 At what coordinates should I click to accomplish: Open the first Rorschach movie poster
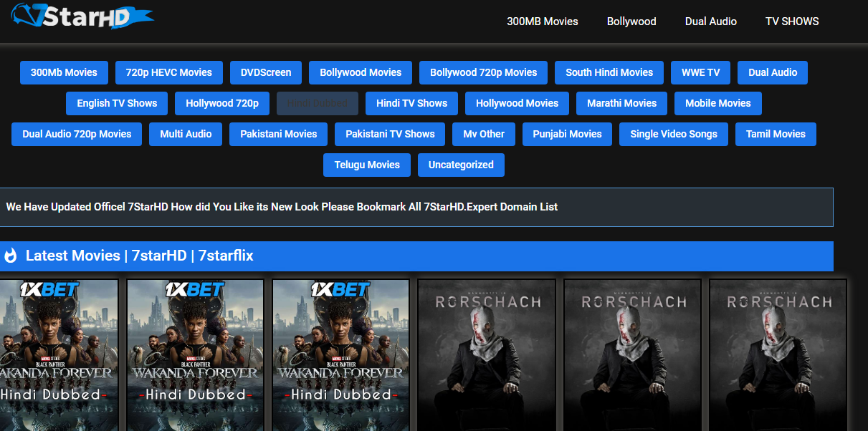click(x=487, y=355)
